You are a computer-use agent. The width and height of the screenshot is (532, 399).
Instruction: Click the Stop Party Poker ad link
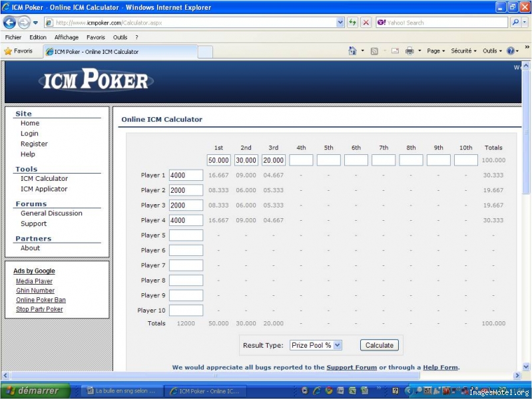[x=39, y=309]
